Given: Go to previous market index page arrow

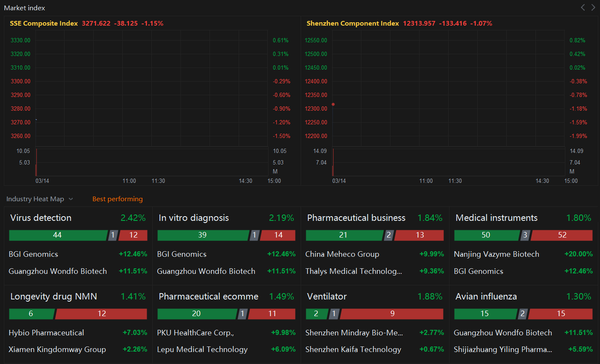Looking at the screenshot, I should [x=583, y=7].
